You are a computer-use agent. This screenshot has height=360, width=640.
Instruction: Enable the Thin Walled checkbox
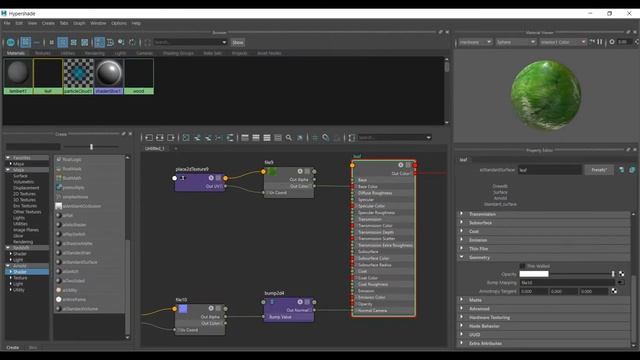522,266
